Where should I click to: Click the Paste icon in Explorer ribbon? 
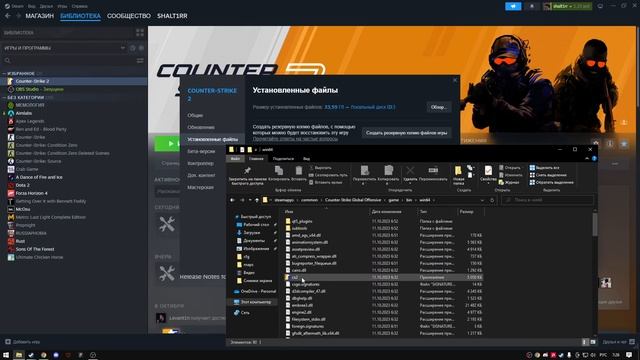(x=299, y=170)
